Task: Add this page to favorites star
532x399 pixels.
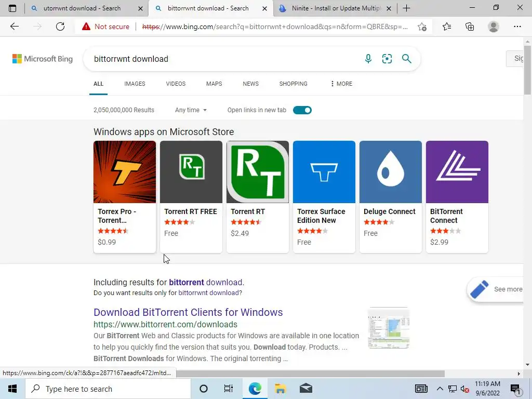Action: coord(422,26)
